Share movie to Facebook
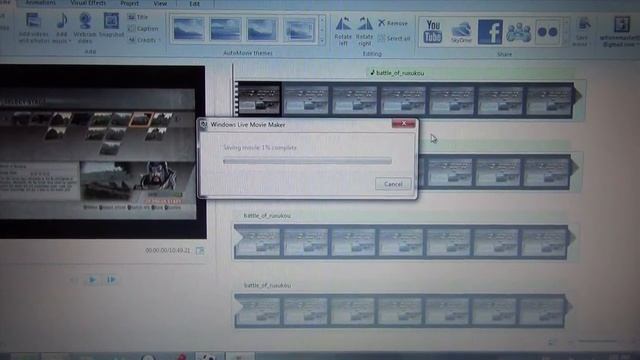640x360 pixels. coord(490,31)
